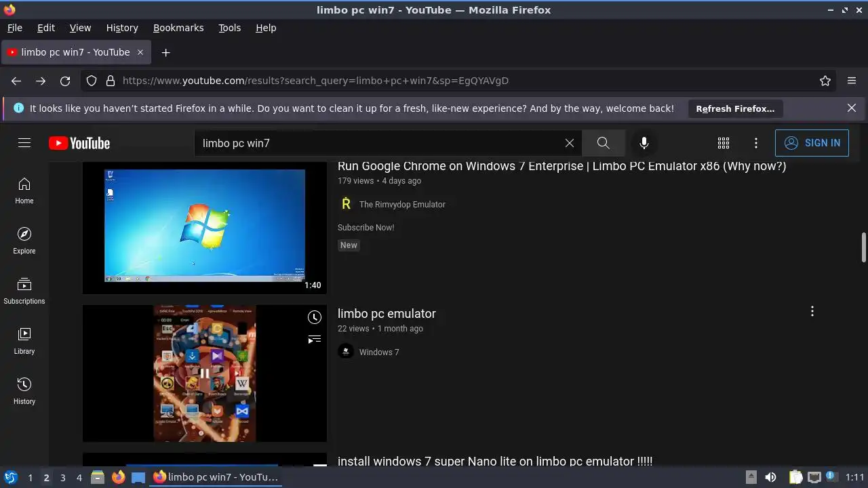868x488 pixels.
Task: Launch file manager from taskbar
Action: 98,477
